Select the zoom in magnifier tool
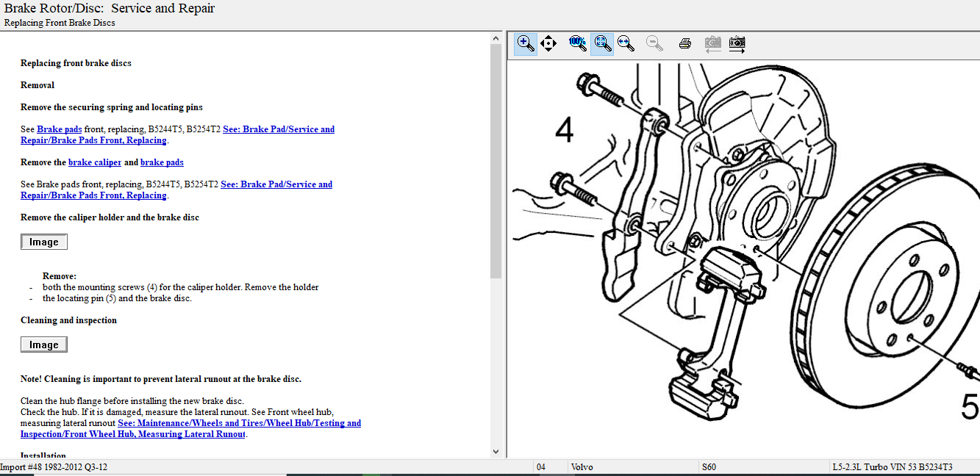This screenshot has width=980, height=476. point(526,43)
